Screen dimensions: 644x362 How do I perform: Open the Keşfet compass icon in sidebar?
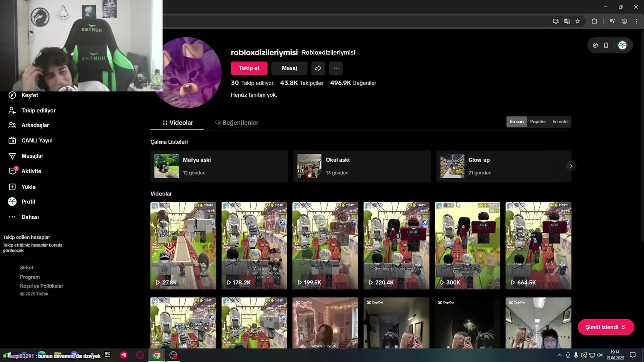[12, 95]
